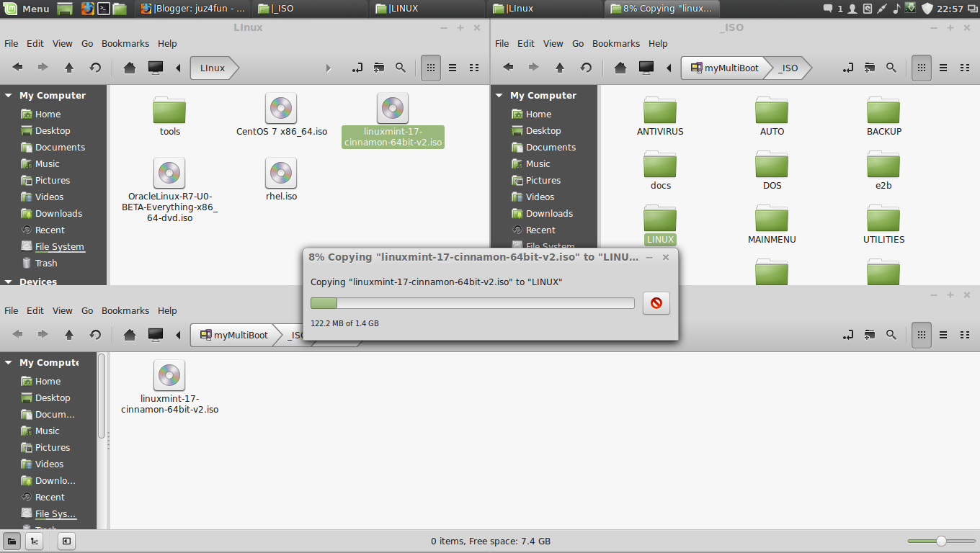980x553 pixels.
Task: Create new folder from bottom window toolbar
Action: (x=870, y=335)
